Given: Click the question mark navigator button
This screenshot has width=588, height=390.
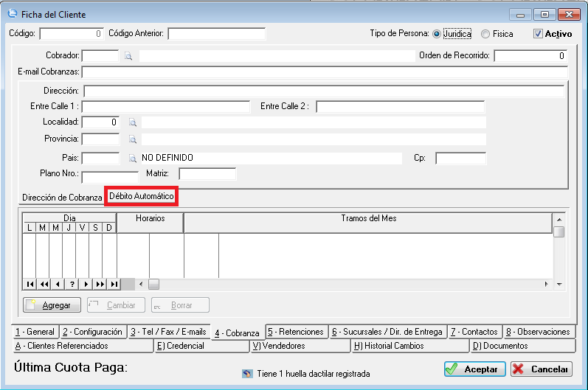Looking at the screenshot, I should pos(72,284).
